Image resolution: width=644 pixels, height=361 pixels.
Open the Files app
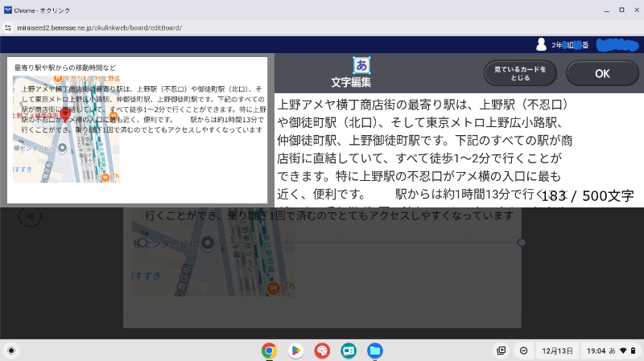tap(374, 351)
